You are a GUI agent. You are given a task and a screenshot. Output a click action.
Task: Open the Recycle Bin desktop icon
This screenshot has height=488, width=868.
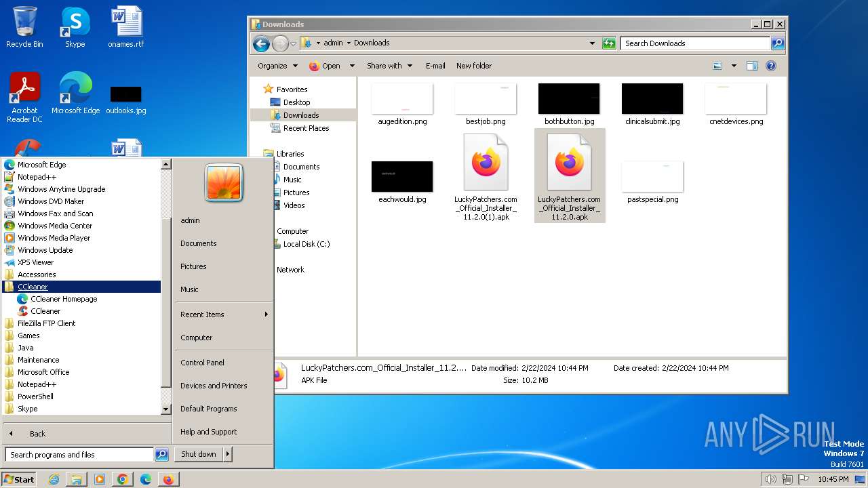[24, 27]
